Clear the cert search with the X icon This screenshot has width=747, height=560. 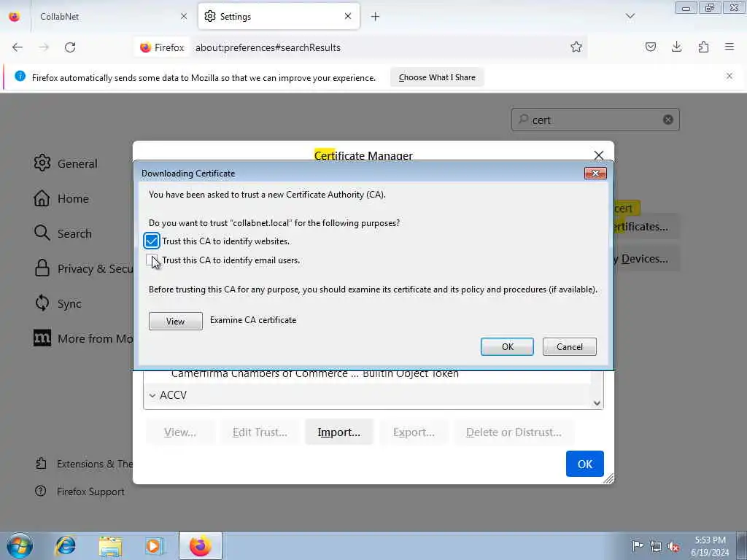668,120
